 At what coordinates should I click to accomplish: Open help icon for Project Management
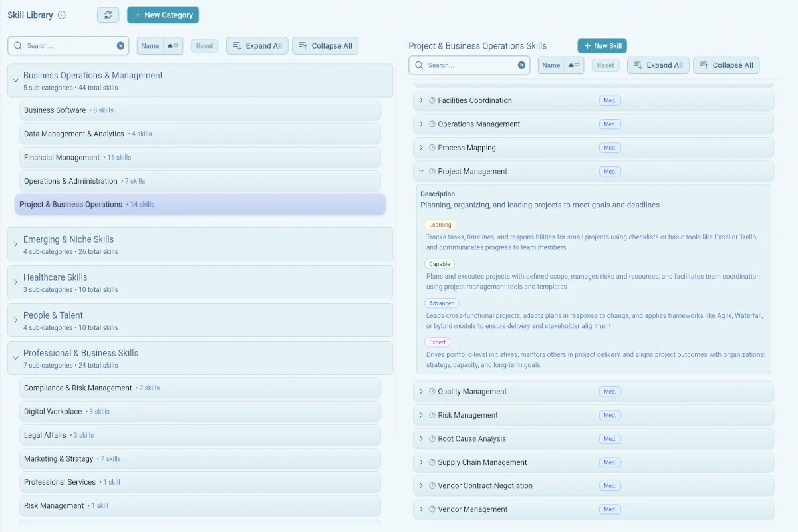(x=432, y=172)
